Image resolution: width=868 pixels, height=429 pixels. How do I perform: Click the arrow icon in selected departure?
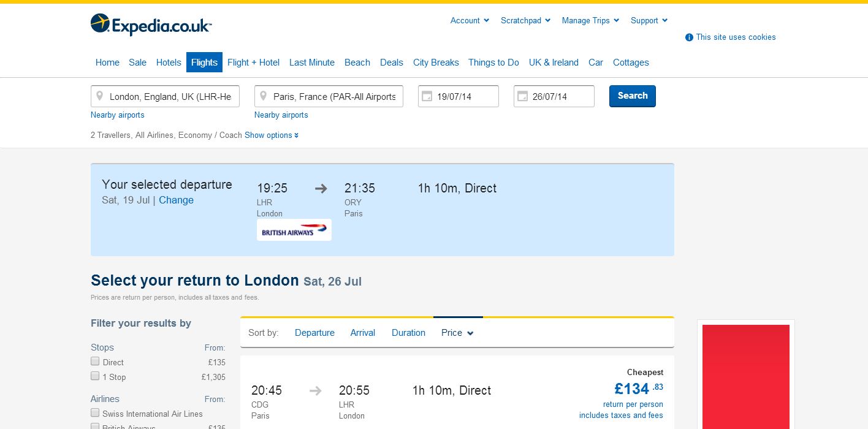pyautogui.click(x=321, y=188)
